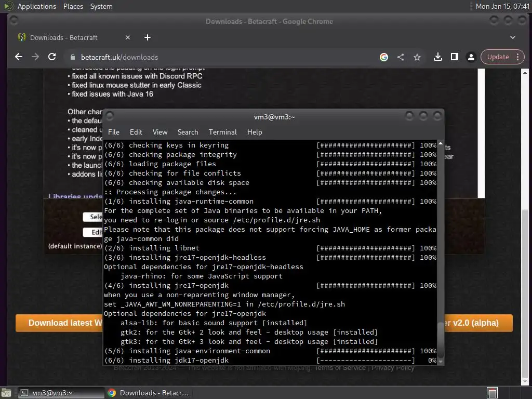Click terminal window menu button at left of title
The width and height of the screenshot is (532, 399).
coord(110,116)
